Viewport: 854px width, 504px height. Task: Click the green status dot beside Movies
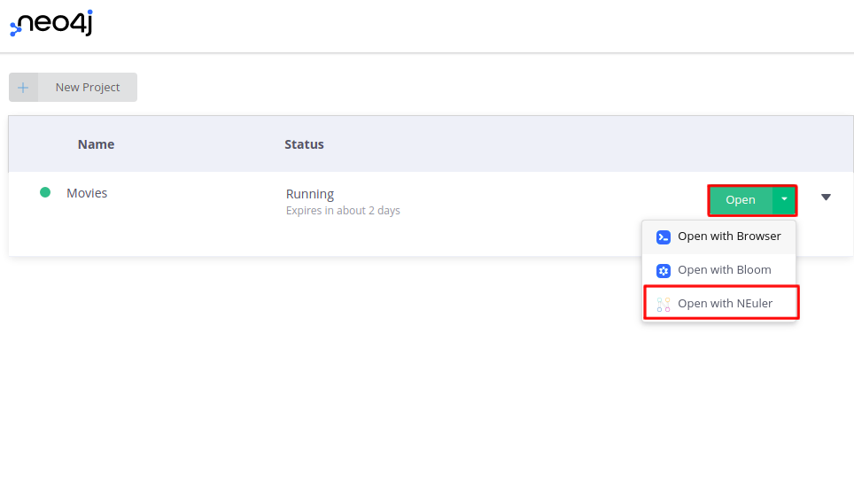coord(45,192)
